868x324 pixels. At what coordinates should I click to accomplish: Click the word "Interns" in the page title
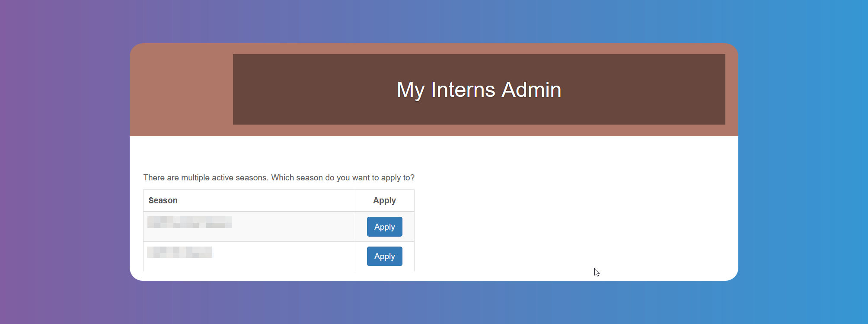(463, 90)
